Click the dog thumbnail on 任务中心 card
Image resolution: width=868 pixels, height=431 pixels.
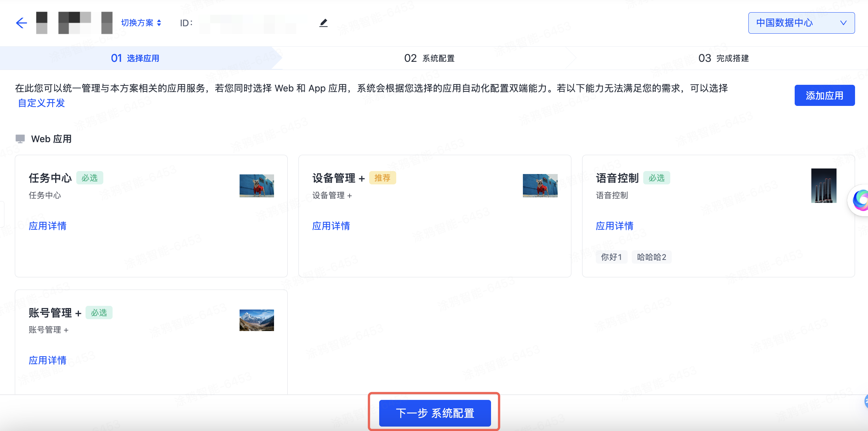(x=257, y=186)
